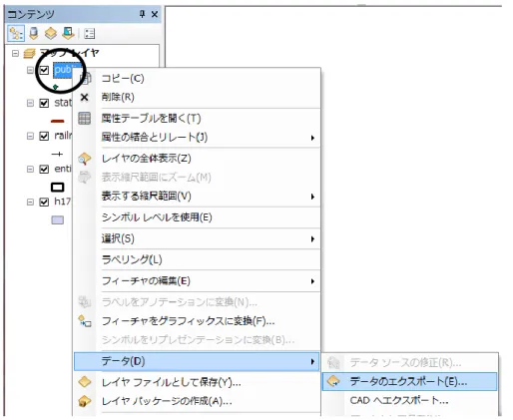The height and width of the screenshot is (420, 513).
Task: Click the black outline symbol under enti layer
Action: coord(58,188)
